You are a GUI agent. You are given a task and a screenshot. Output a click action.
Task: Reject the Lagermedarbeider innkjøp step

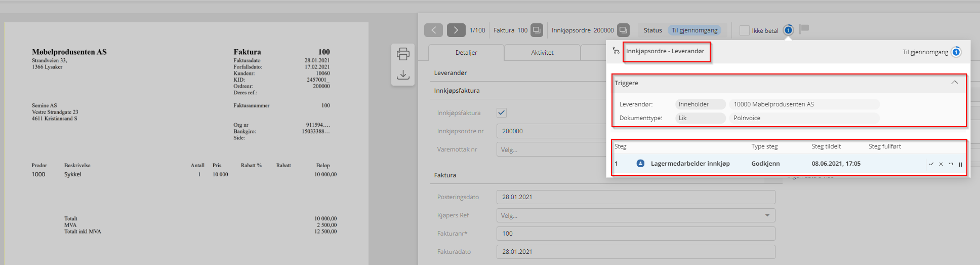click(x=941, y=164)
